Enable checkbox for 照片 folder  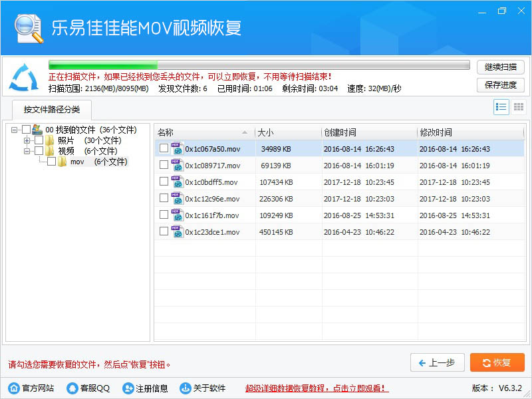click(39, 140)
